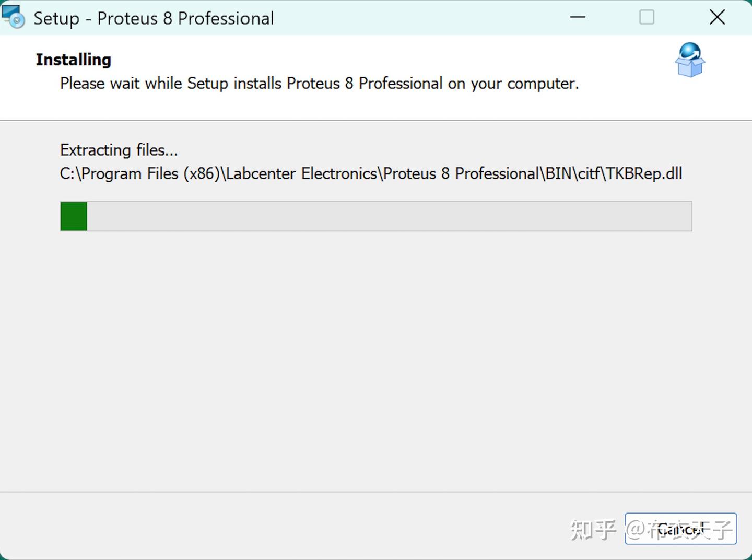Click the globe-and-box installer graphic

click(x=690, y=60)
